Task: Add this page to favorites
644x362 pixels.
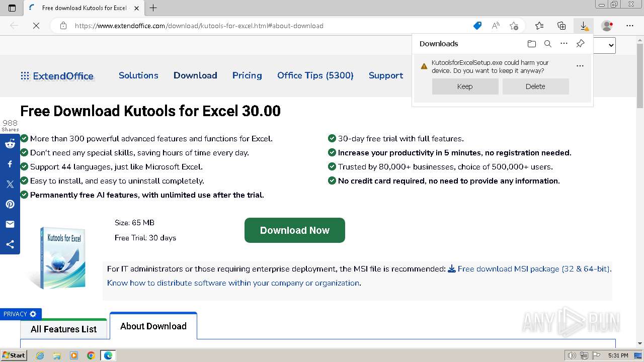Action: pyautogui.click(x=514, y=26)
